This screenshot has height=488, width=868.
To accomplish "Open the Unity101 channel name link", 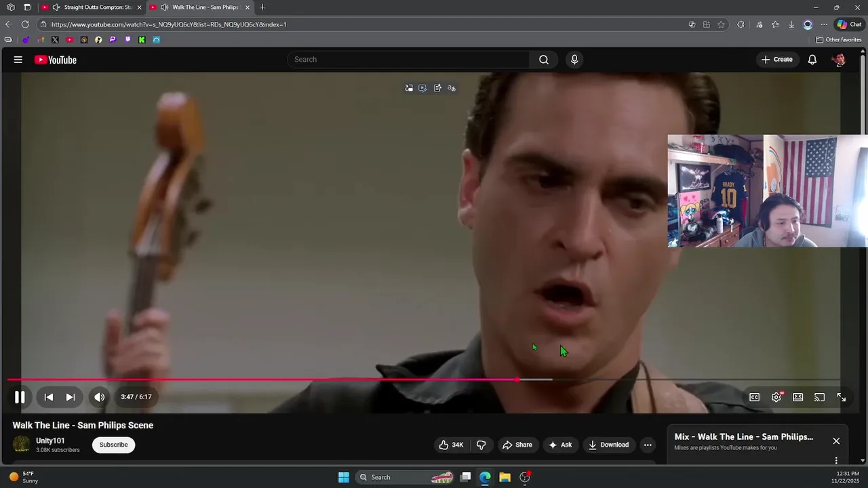I will click(50, 441).
